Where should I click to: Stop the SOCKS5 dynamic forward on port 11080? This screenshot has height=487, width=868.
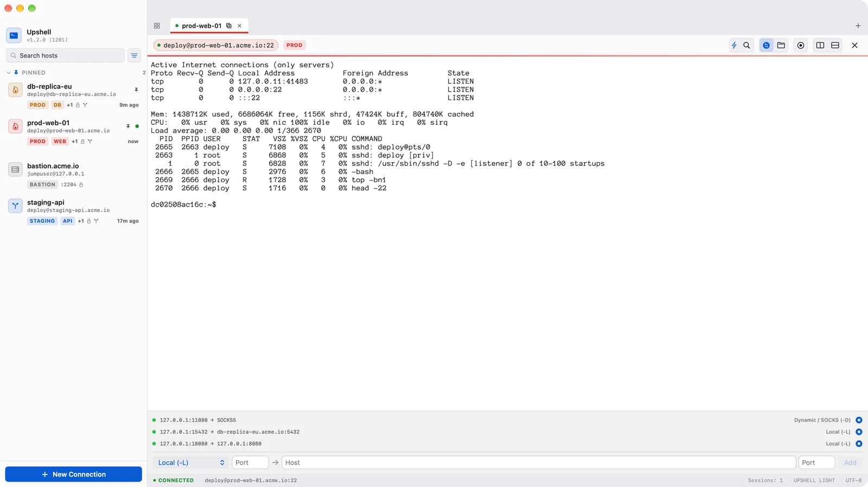[859, 420]
